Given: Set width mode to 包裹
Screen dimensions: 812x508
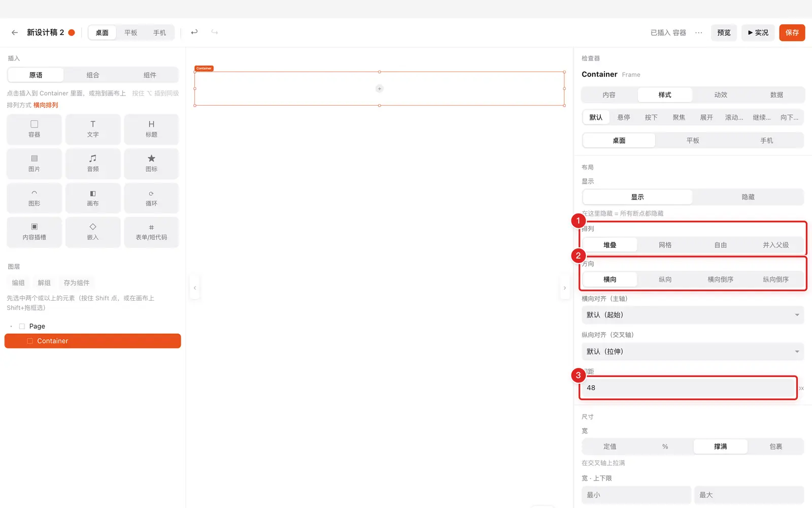Looking at the screenshot, I should (776, 447).
